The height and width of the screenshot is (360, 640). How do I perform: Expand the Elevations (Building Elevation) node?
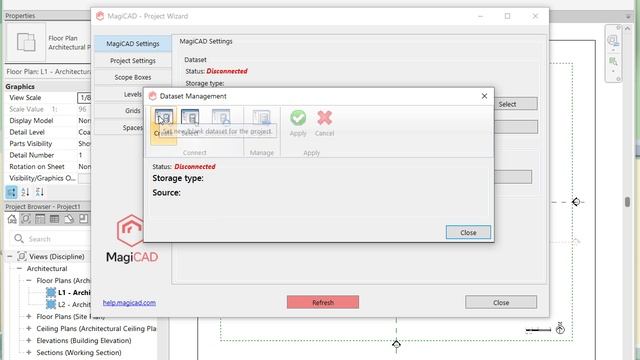tap(29, 340)
